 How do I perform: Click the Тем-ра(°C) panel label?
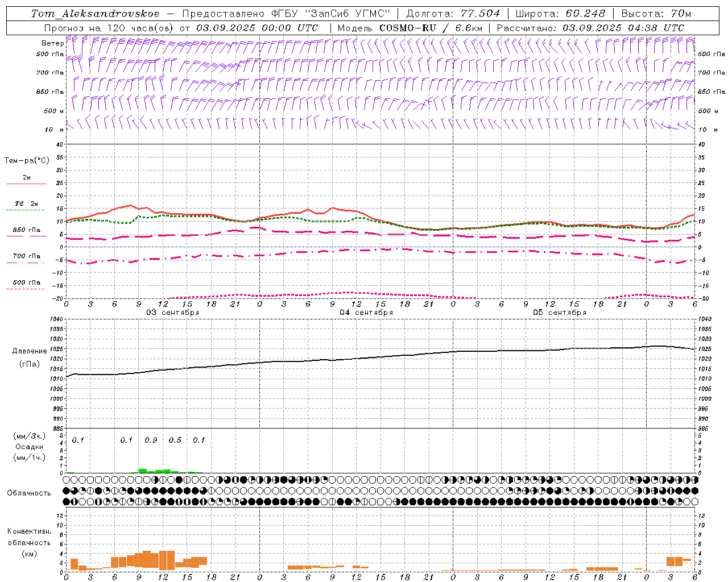[27, 161]
